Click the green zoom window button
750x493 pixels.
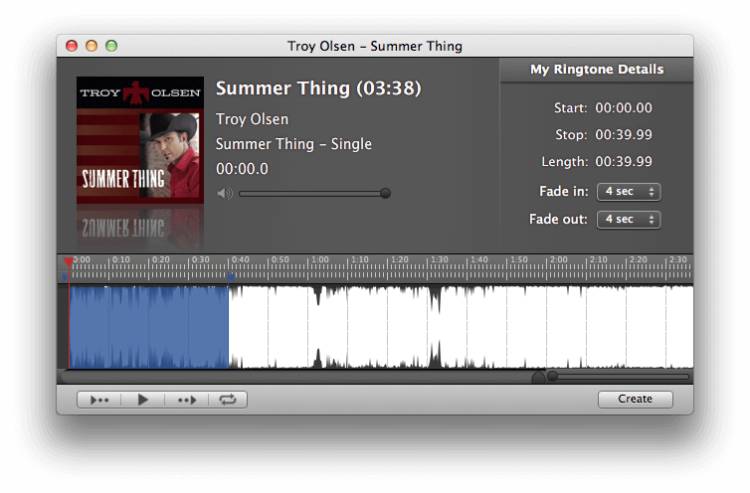point(111,46)
